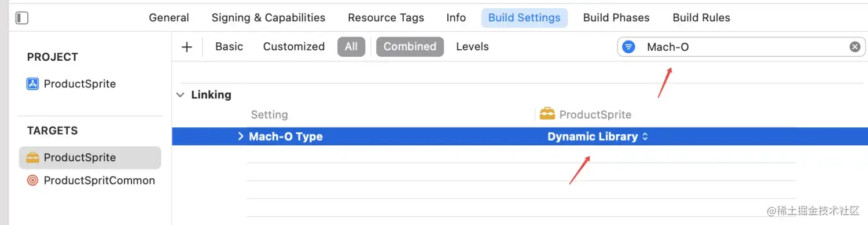Click the toolbox icon in the column header

tap(547, 114)
